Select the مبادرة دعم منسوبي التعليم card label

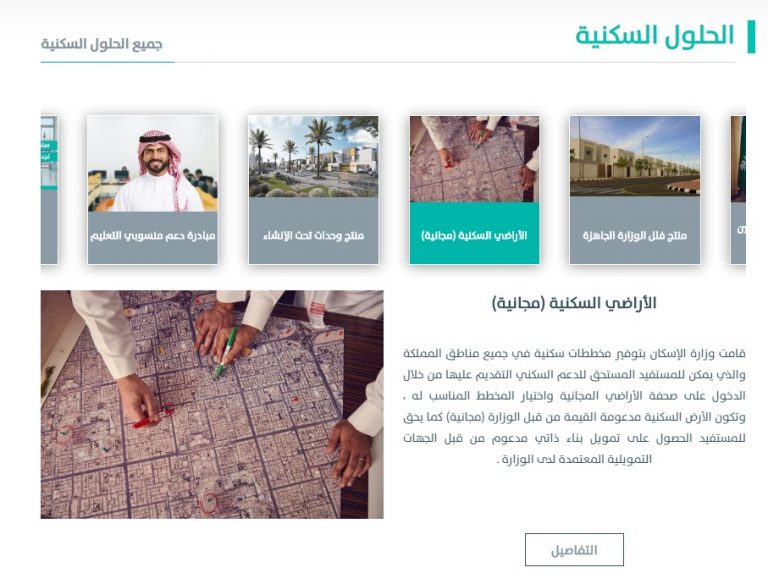pyautogui.click(x=153, y=236)
